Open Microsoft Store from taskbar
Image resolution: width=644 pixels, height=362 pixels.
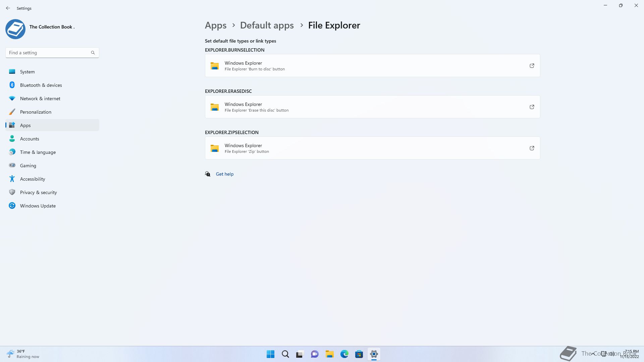tap(359, 354)
